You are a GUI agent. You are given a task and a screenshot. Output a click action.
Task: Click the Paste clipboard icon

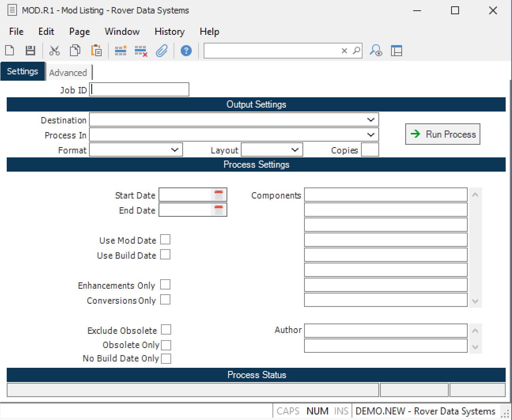click(96, 51)
